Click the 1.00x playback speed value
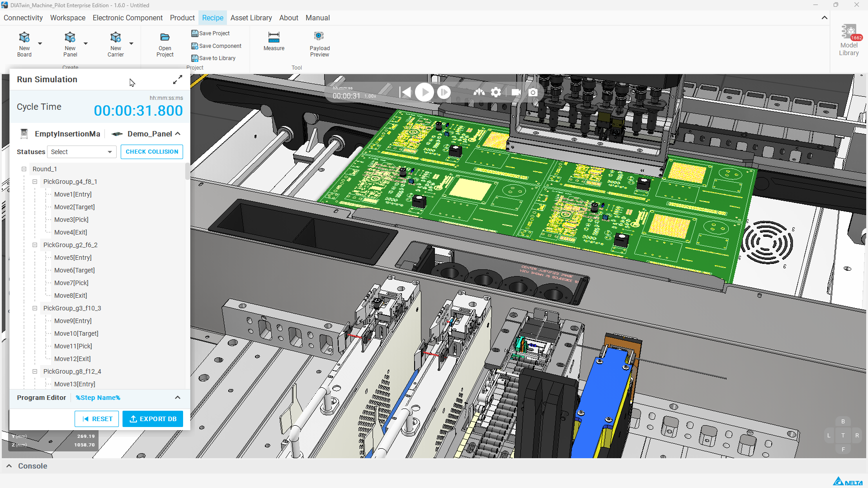 (370, 96)
